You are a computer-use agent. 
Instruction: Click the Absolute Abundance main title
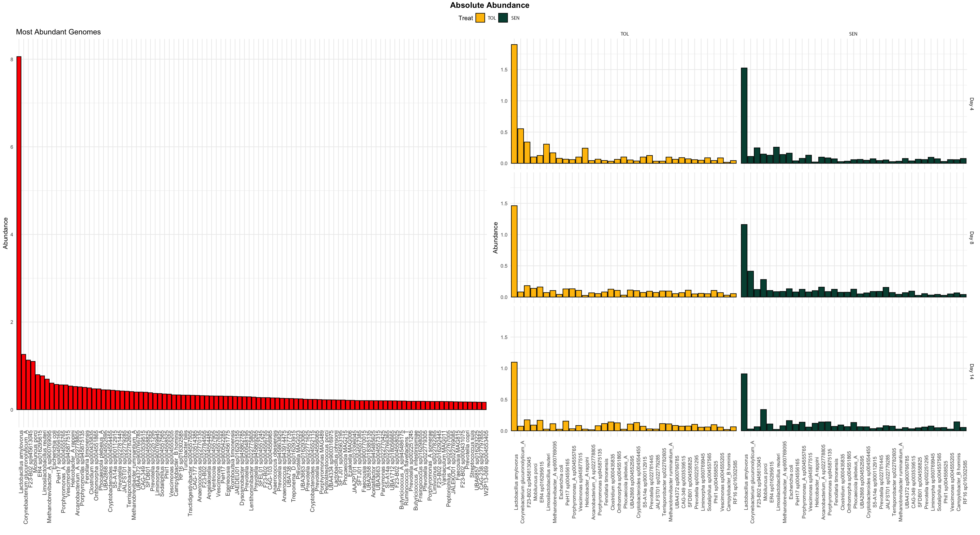[x=490, y=5]
